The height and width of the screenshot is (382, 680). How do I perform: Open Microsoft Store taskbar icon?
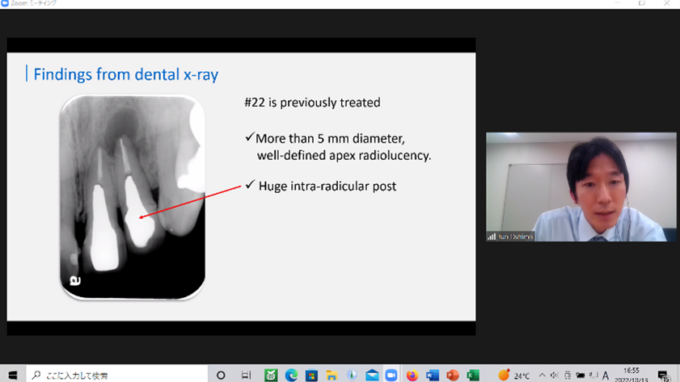[311, 375]
